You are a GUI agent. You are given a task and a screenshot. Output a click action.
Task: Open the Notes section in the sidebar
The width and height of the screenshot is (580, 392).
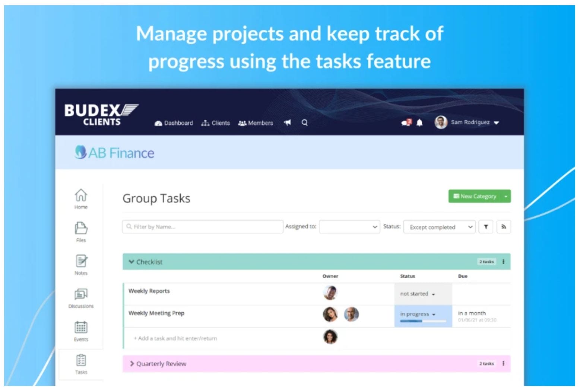(x=81, y=264)
